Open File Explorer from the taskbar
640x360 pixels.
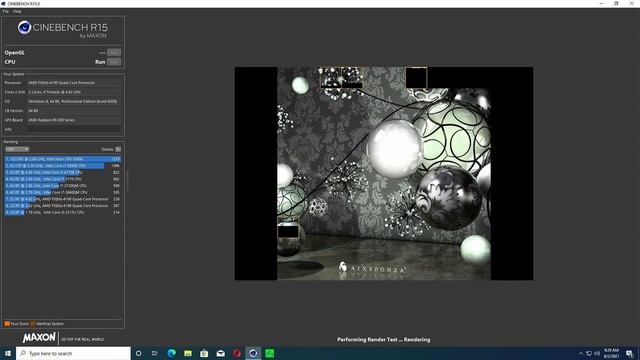[x=188, y=353]
